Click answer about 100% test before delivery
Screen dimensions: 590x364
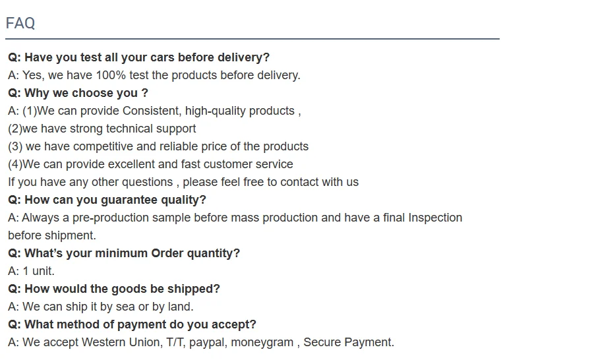pos(154,75)
